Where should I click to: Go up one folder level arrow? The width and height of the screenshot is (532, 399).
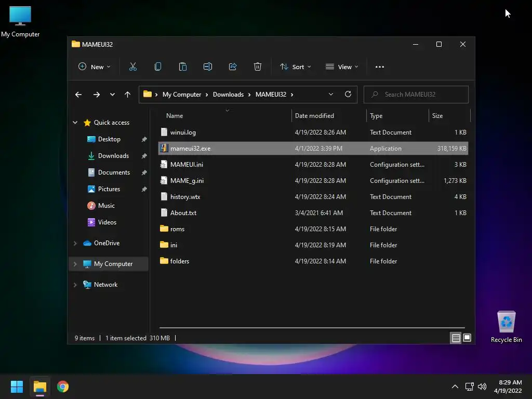point(128,95)
